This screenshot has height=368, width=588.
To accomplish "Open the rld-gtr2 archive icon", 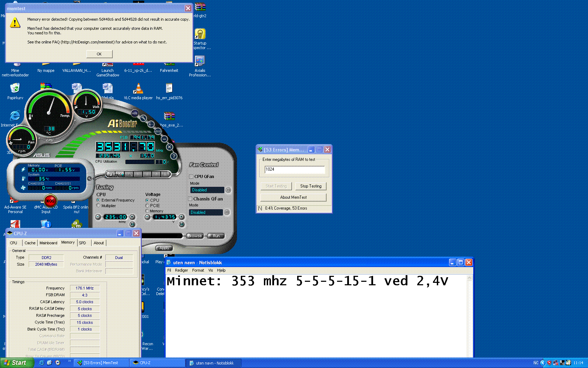I will [200, 10].
